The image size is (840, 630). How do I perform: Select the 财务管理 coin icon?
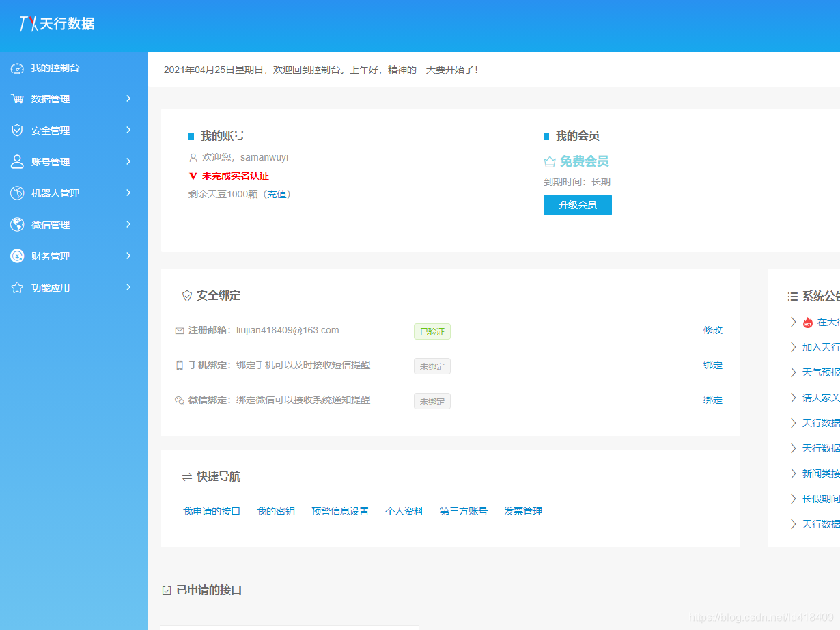[x=16, y=256]
